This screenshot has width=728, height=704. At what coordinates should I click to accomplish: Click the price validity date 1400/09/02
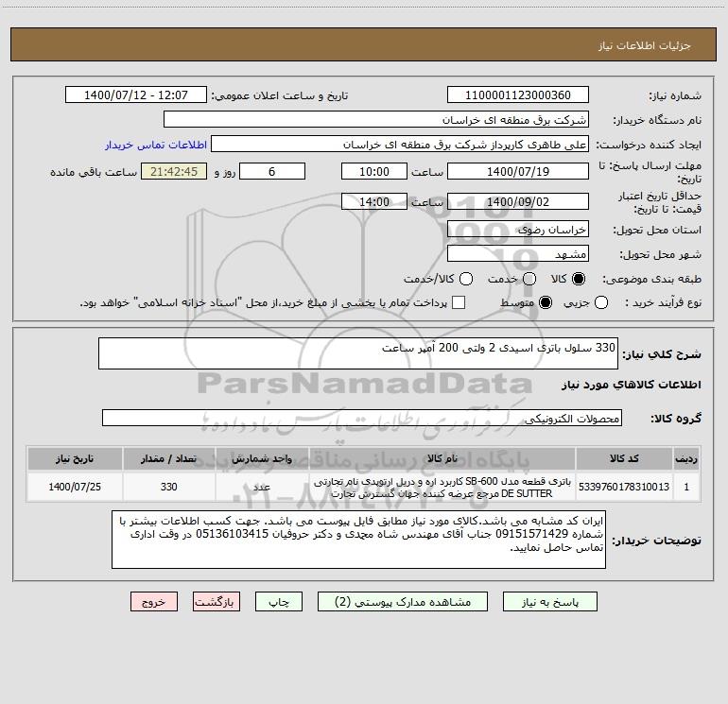[x=518, y=202]
